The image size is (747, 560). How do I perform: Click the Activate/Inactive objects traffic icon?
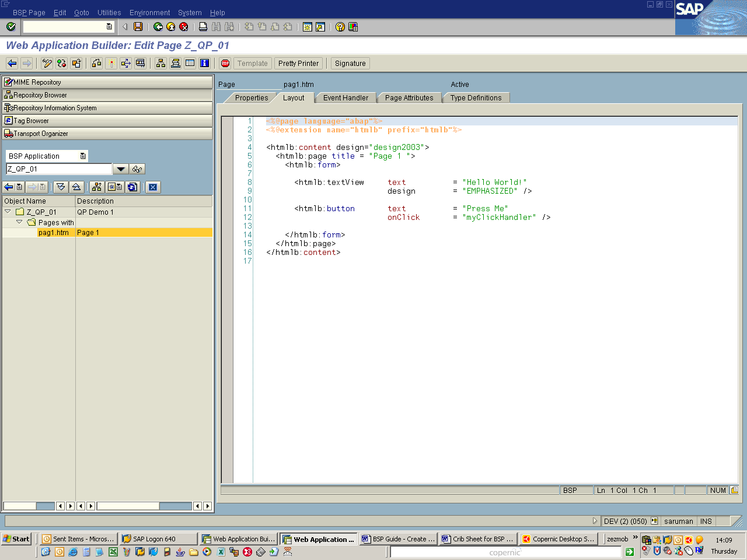(x=62, y=63)
